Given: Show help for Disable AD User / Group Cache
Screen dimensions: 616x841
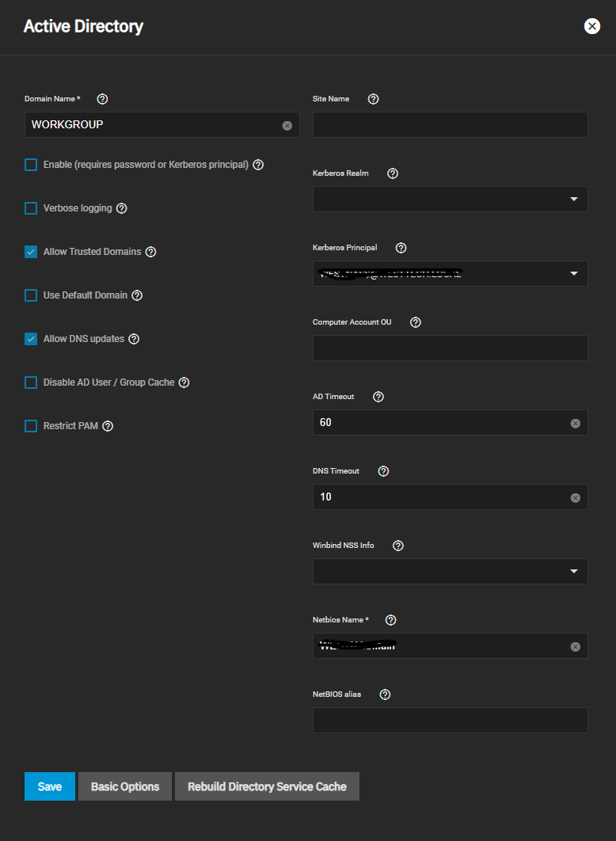Looking at the screenshot, I should click(x=184, y=382).
